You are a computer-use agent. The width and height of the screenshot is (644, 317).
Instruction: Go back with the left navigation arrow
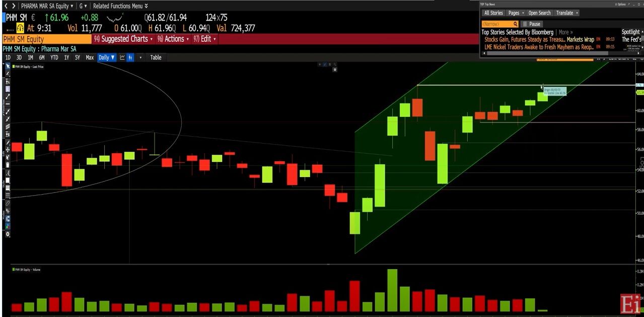click(x=6, y=6)
